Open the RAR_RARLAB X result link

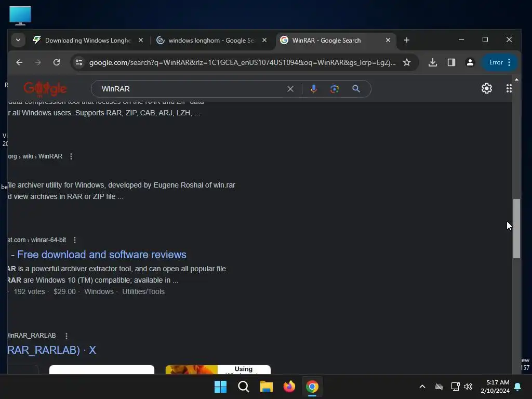51,350
